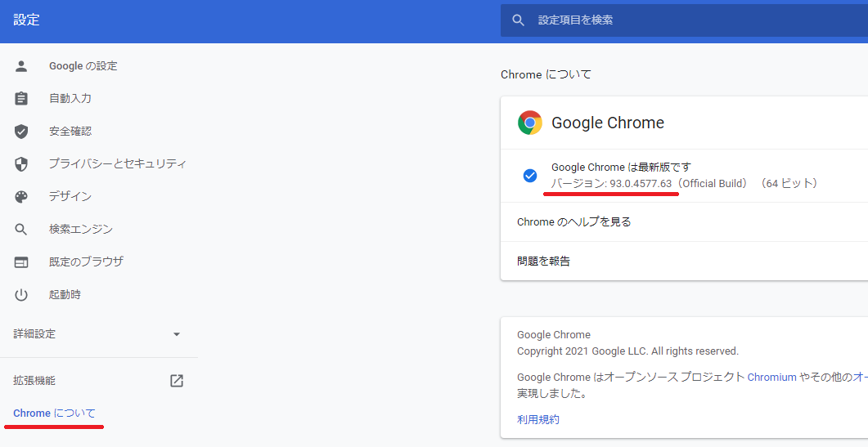Image resolution: width=868 pixels, height=447 pixels.
Task: Click the magnifier icon beside 検索エンジン
Action: click(x=21, y=229)
